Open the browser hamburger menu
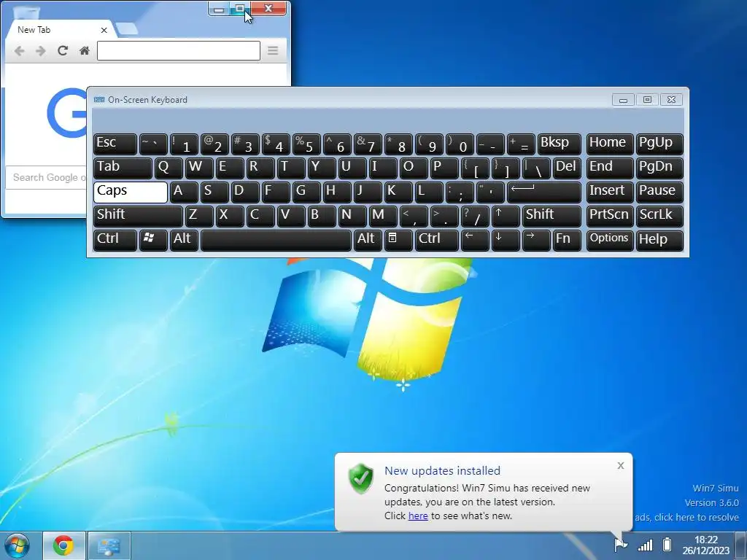Image resolution: width=747 pixels, height=560 pixels. pyautogui.click(x=273, y=50)
